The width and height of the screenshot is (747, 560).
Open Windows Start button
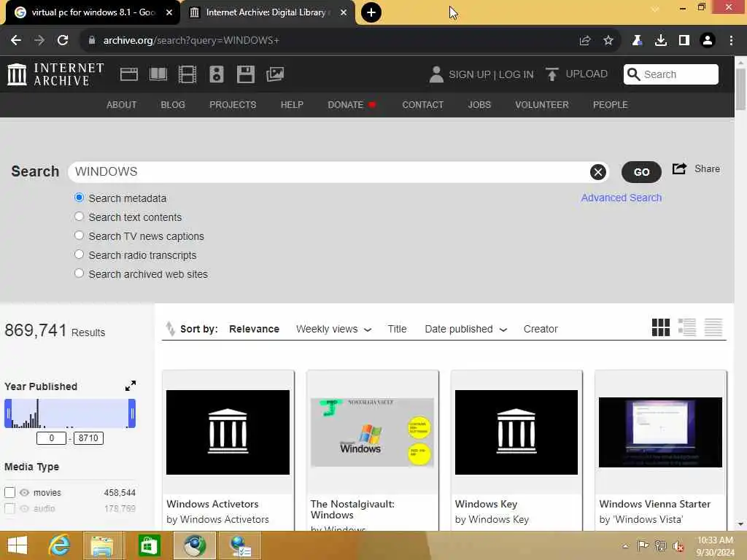[x=18, y=545]
